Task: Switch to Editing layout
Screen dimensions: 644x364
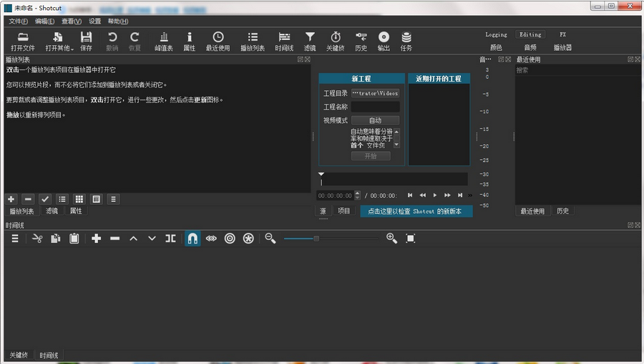Action: pos(530,34)
